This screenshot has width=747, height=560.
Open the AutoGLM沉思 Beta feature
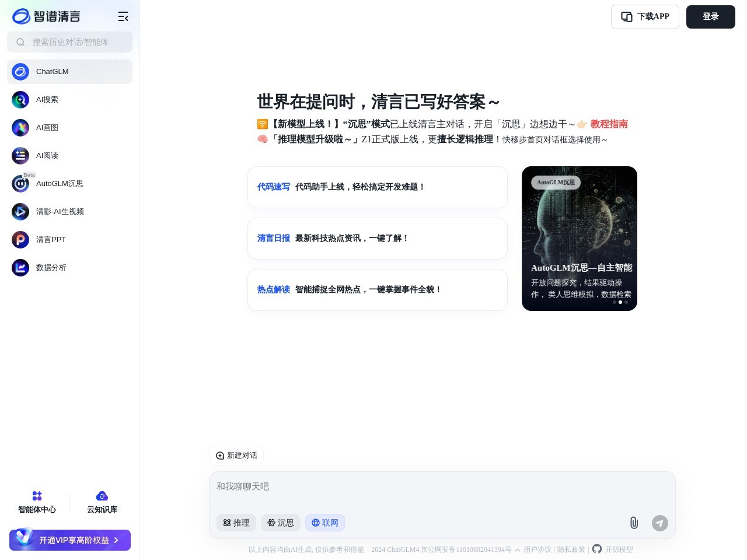pos(60,184)
